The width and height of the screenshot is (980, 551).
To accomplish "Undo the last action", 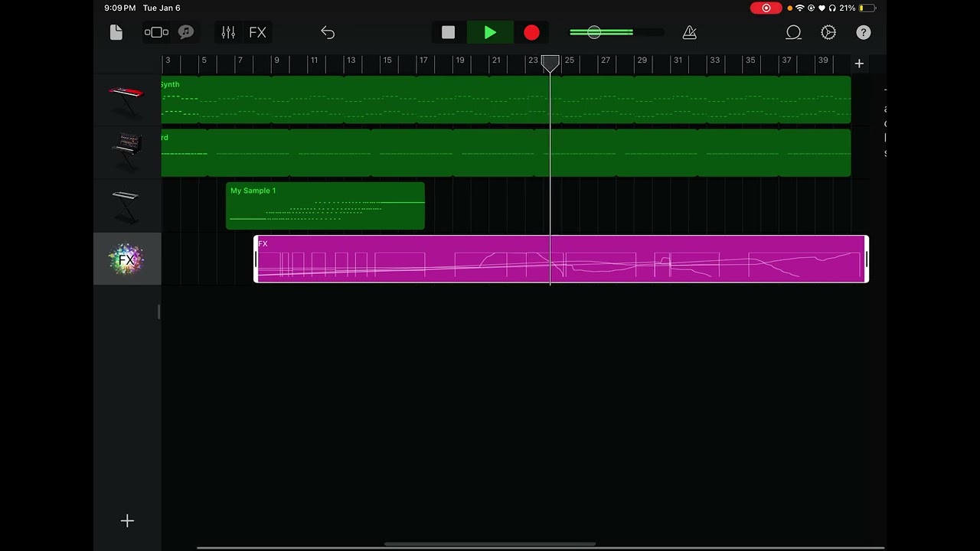I will click(328, 32).
